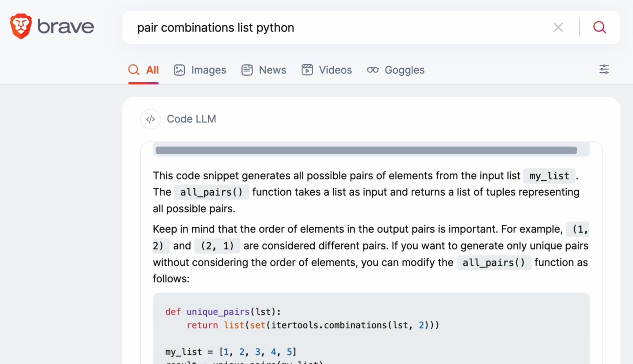The height and width of the screenshot is (364, 633).
Task: Click the brave wordmark text
Action: [66, 27]
